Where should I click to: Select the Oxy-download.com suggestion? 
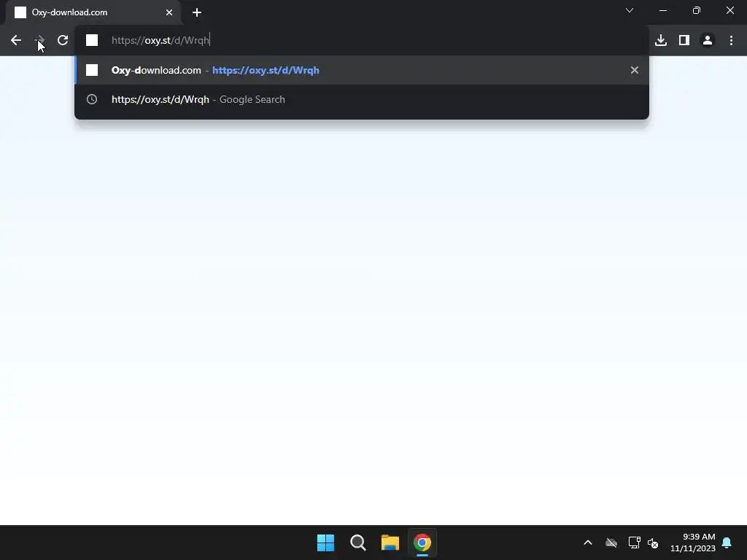[x=362, y=70]
